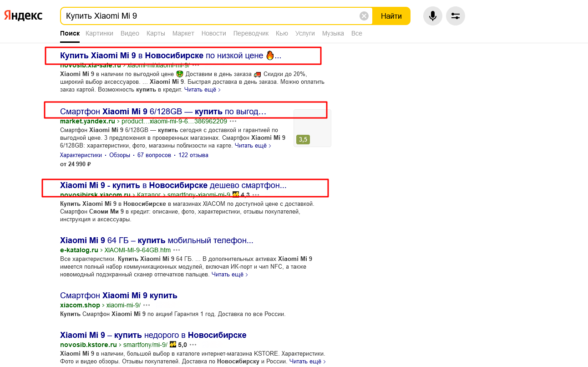Open options dots next to xiacom.shop result

point(147,305)
